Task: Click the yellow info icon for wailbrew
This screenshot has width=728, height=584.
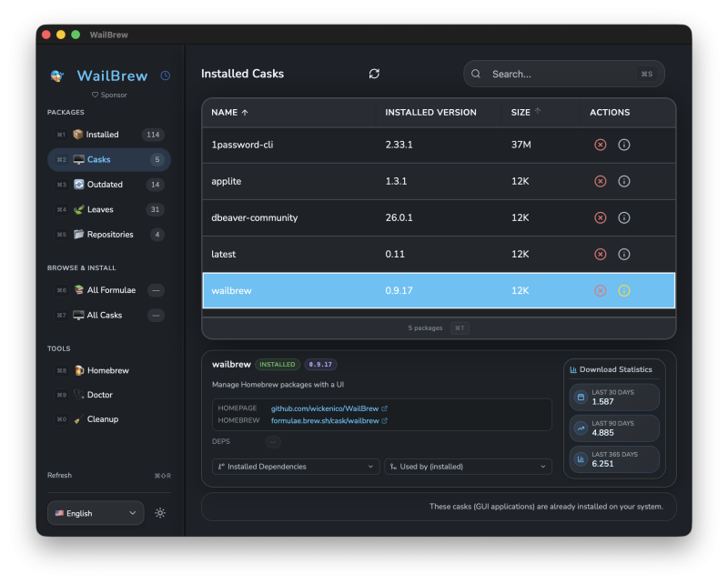Action: click(x=624, y=290)
